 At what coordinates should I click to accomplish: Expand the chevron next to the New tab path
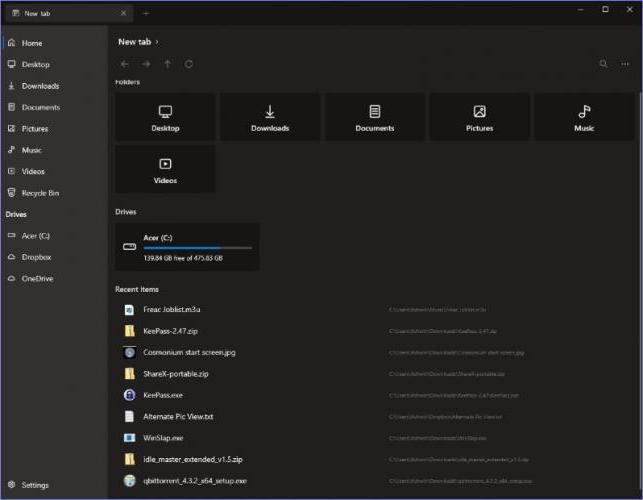[x=156, y=42]
